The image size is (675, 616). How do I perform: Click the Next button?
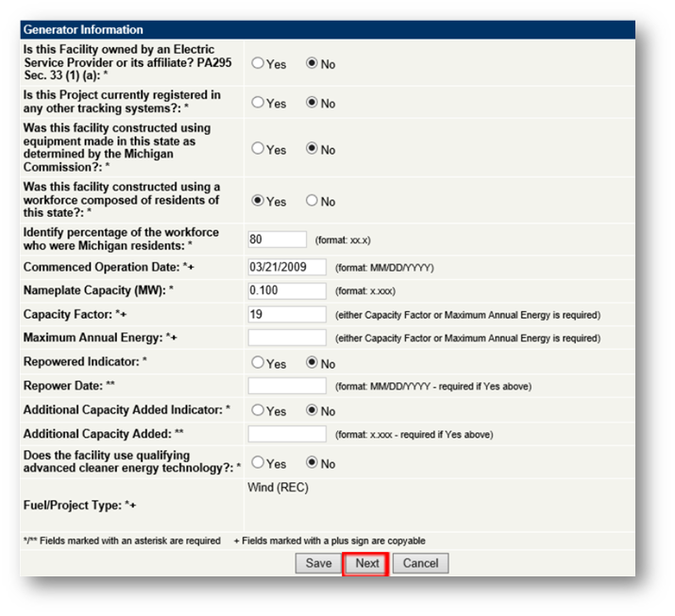click(366, 563)
